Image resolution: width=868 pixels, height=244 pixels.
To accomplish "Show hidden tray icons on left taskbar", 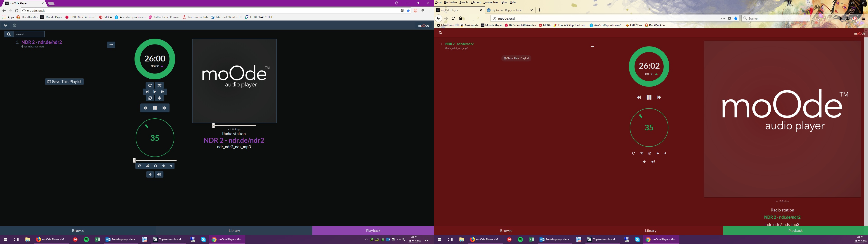I will 366,240.
